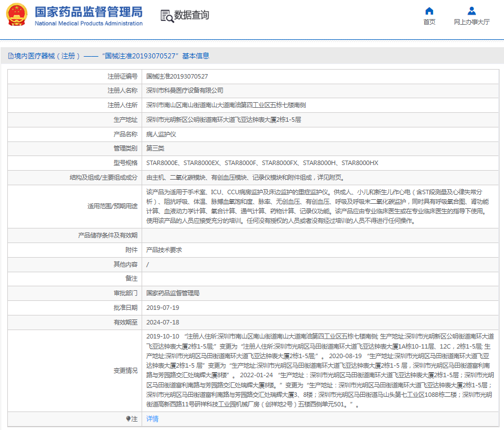Click the expiry date 2024-07-18
The width and height of the screenshot is (504, 430).
coord(162,322)
